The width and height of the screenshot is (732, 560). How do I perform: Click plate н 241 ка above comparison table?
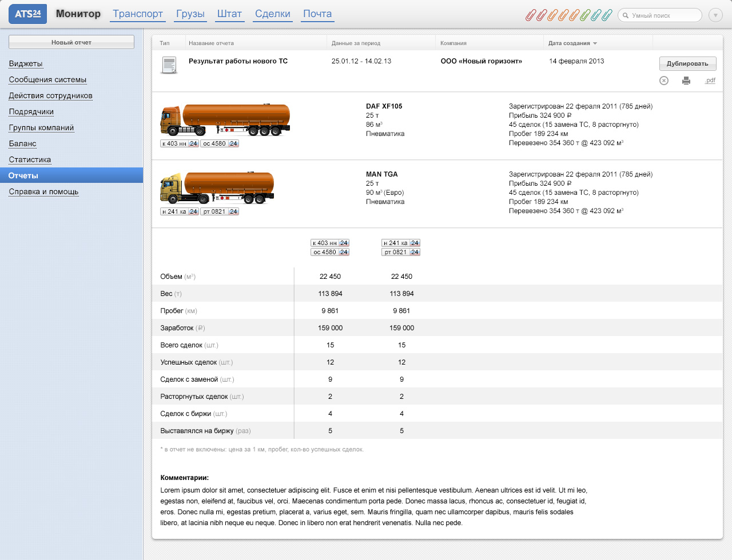click(401, 243)
